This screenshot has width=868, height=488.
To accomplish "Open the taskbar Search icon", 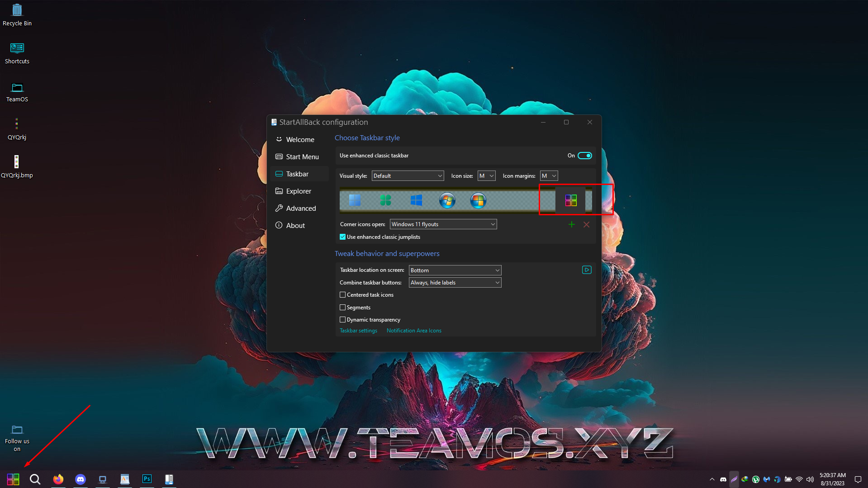I will [x=35, y=479].
